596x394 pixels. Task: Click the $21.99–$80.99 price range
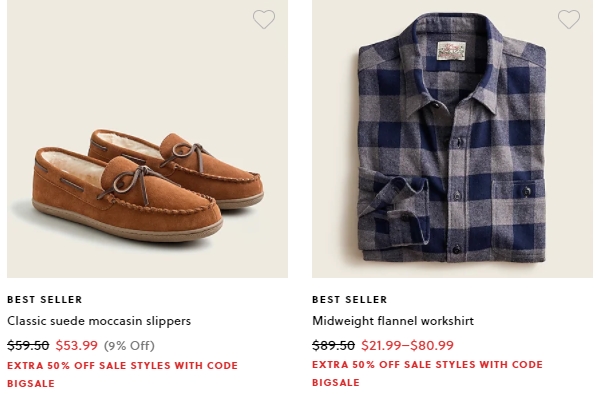(407, 345)
